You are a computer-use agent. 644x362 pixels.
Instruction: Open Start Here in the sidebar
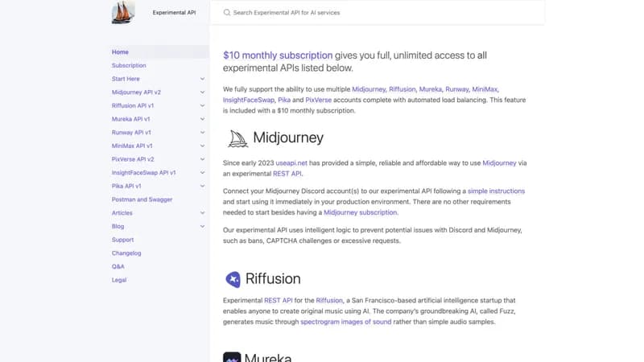pyautogui.click(x=126, y=79)
